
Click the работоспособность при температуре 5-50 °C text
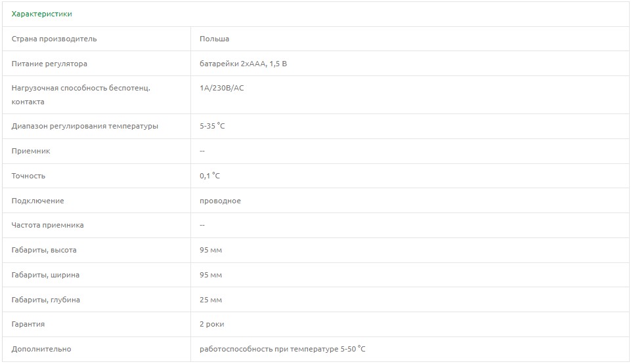tap(282, 349)
